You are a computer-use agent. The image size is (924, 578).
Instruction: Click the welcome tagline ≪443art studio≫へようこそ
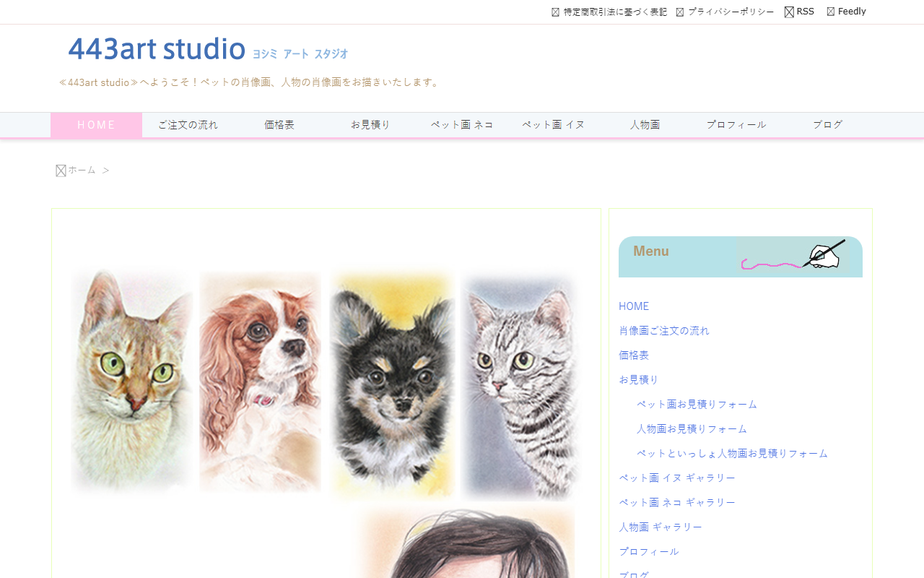click(249, 82)
